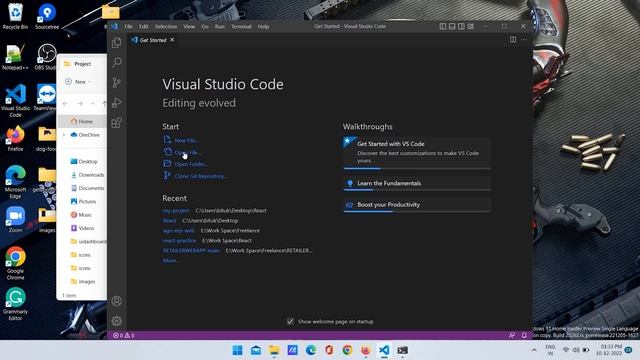Open Learn the Fundamentals walkthrough
640x360 pixels.
[417, 183]
